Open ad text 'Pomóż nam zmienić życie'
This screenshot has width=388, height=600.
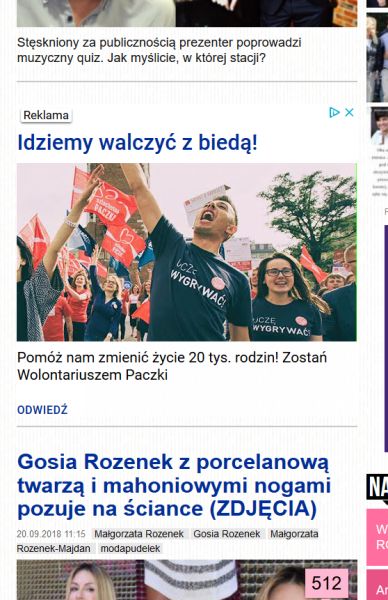pos(172,366)
